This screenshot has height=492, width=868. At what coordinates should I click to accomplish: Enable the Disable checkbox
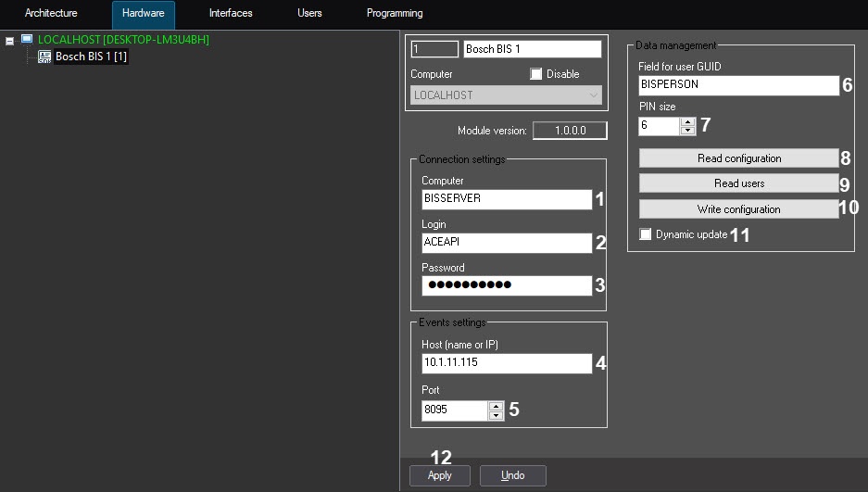[x=535, y=74]
